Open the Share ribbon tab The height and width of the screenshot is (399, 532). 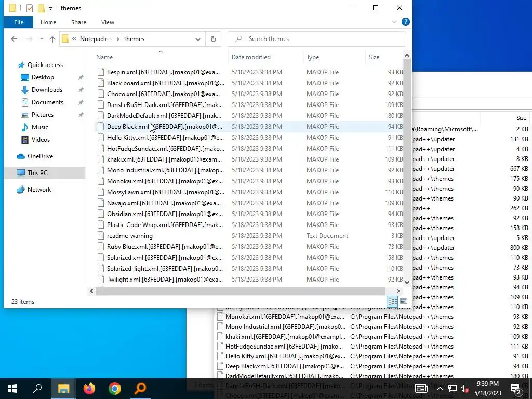click(x=78, y=22)
